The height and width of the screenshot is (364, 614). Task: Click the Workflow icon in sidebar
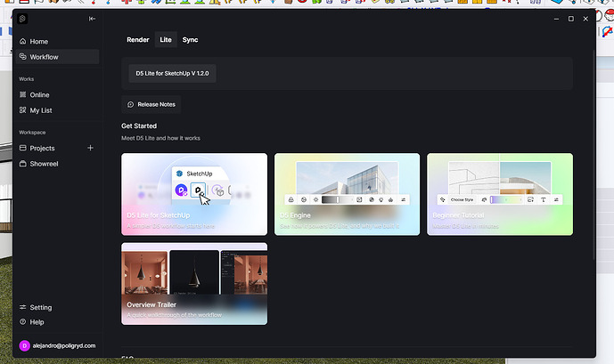click(x=22, y=57)
